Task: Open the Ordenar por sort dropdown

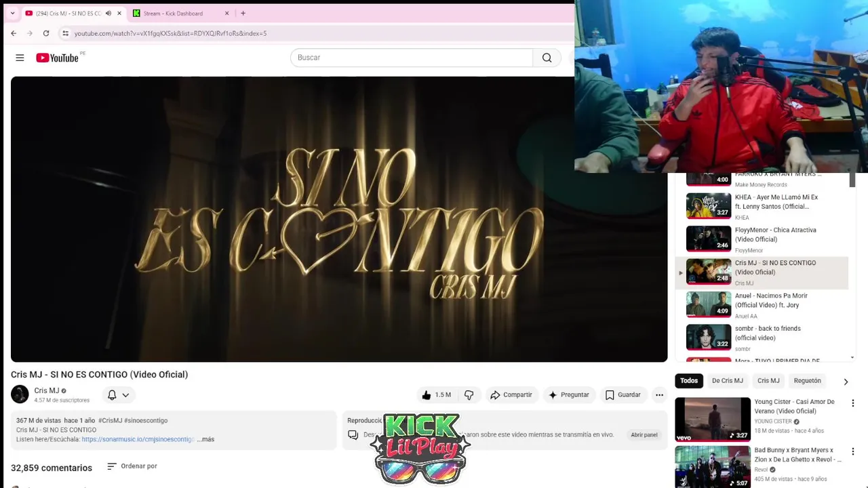Action: pos(132,466)
